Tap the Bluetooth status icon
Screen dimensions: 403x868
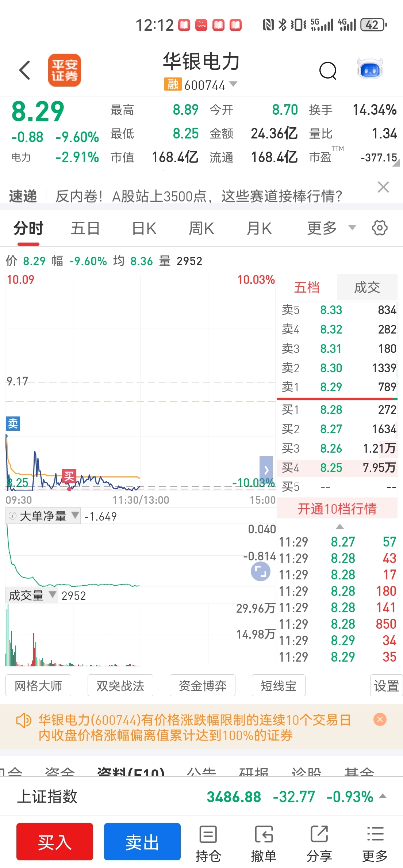coord(282,25)
